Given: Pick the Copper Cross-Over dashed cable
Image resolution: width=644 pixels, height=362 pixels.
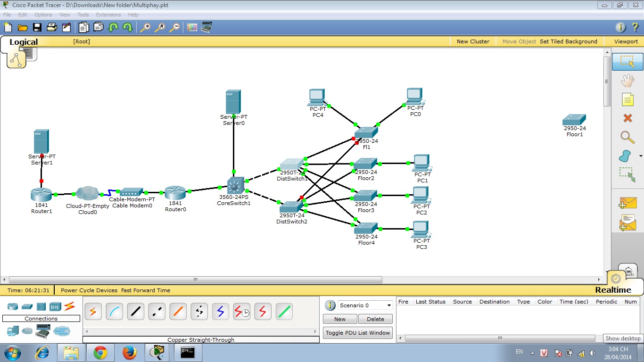Looking at the screenshot, I should point(157,312).
